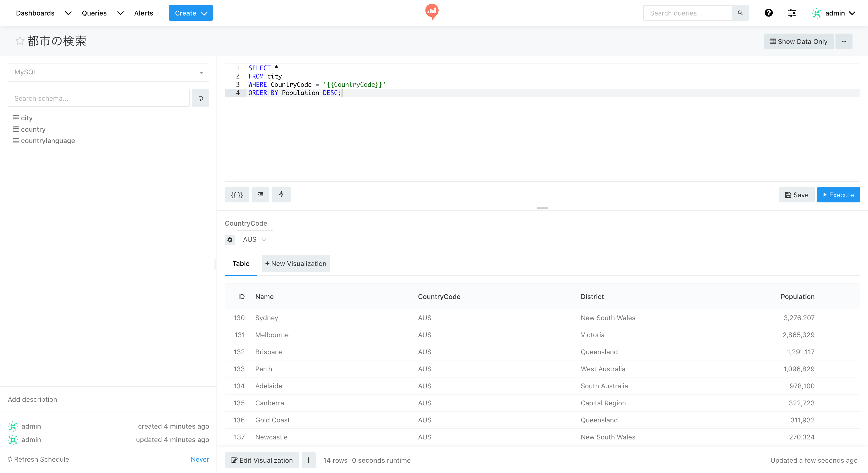
Task: Toggle the autocomplete lightning icon
Action: click(x=281, y=195)
